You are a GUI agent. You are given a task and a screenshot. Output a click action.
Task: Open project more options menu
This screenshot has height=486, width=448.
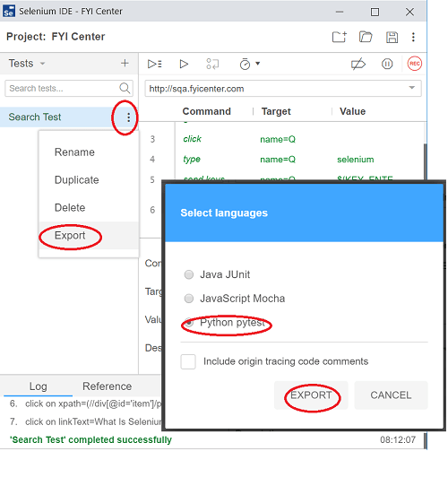413,37
